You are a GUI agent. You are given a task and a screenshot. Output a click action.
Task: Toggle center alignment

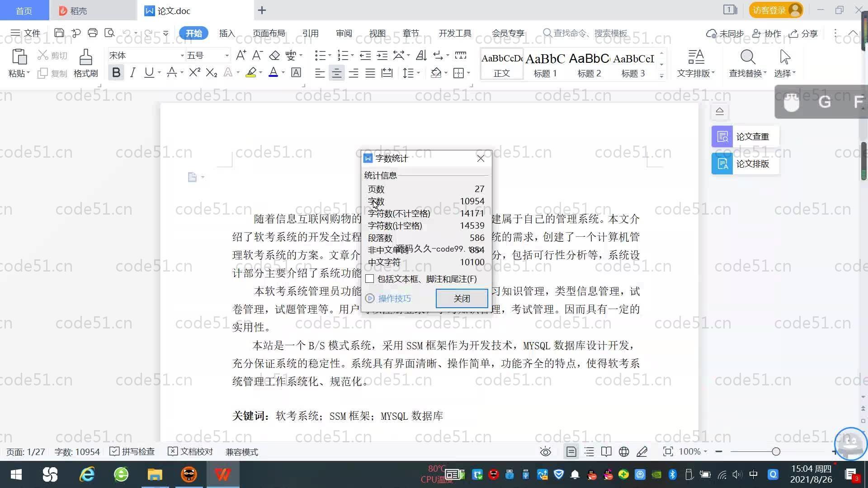[336, 73]
